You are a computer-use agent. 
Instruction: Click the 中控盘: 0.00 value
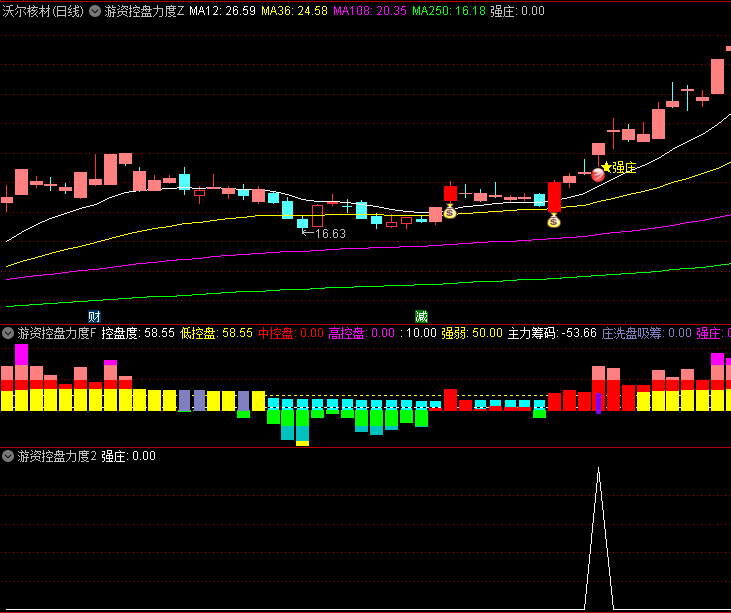click(291, 333)
